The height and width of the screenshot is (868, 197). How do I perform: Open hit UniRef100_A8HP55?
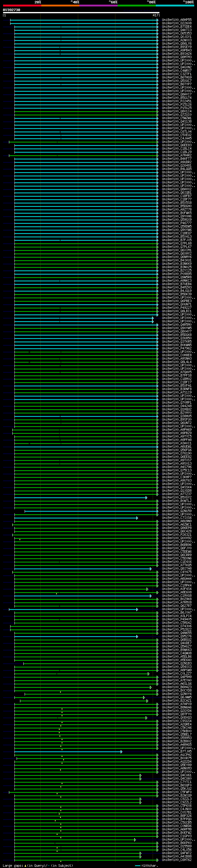(176, 20)
